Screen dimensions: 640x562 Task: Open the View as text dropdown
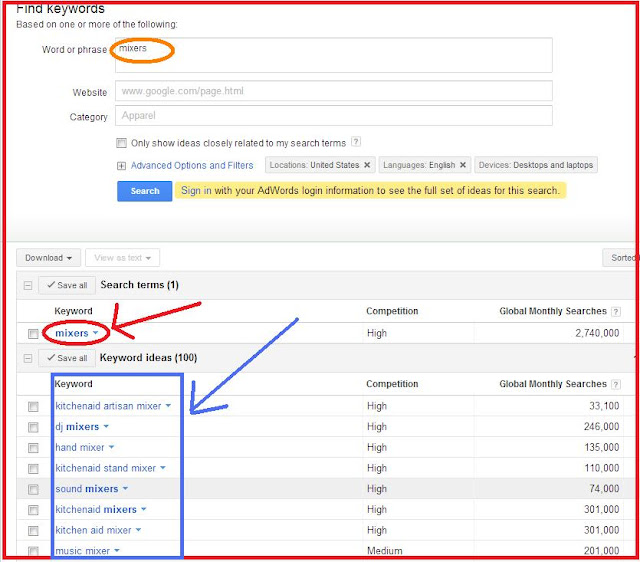coord(122,258)
